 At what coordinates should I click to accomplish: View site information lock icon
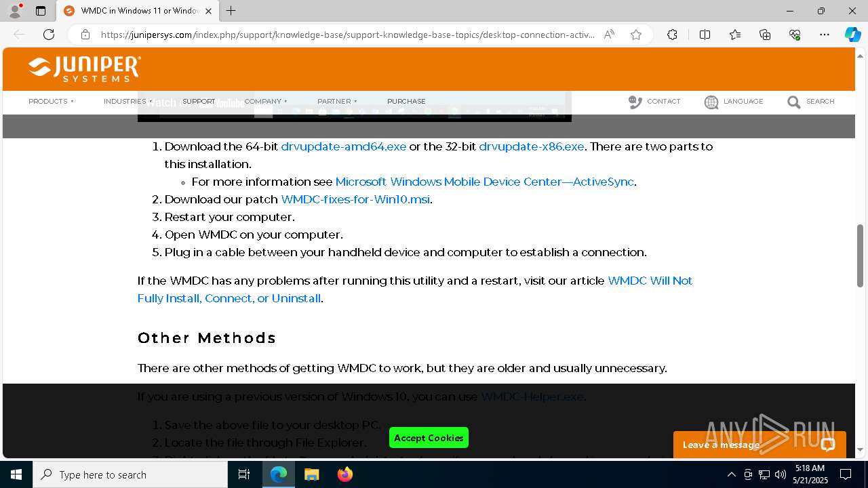pos(85,35)
